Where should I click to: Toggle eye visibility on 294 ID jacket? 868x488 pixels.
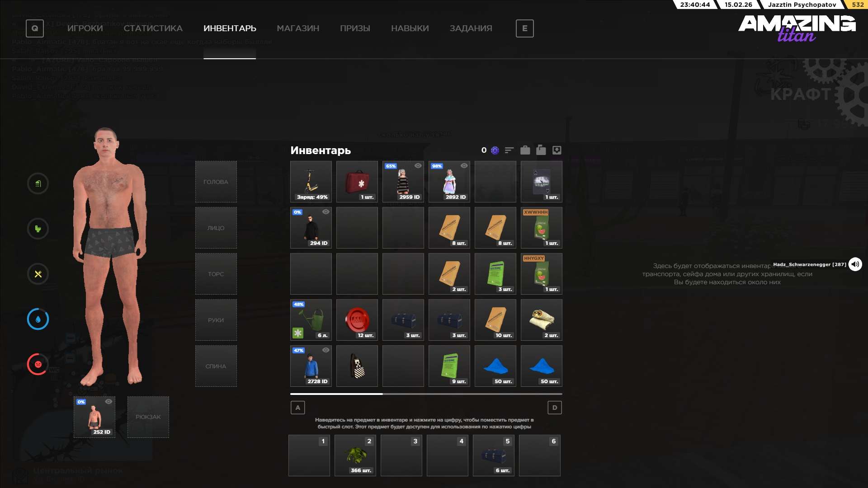pyautogui.click(x=325, y=212)
